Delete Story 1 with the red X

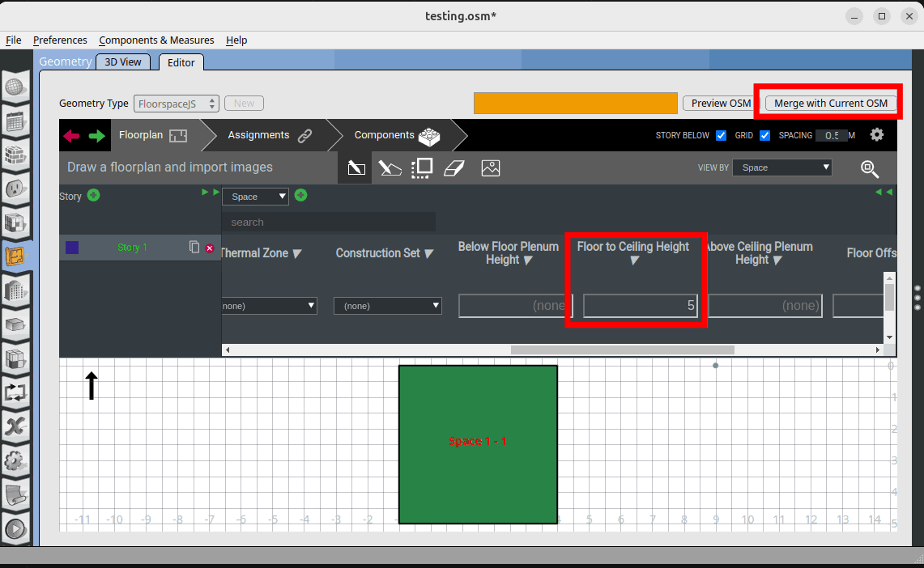click(x=210, y=248)
